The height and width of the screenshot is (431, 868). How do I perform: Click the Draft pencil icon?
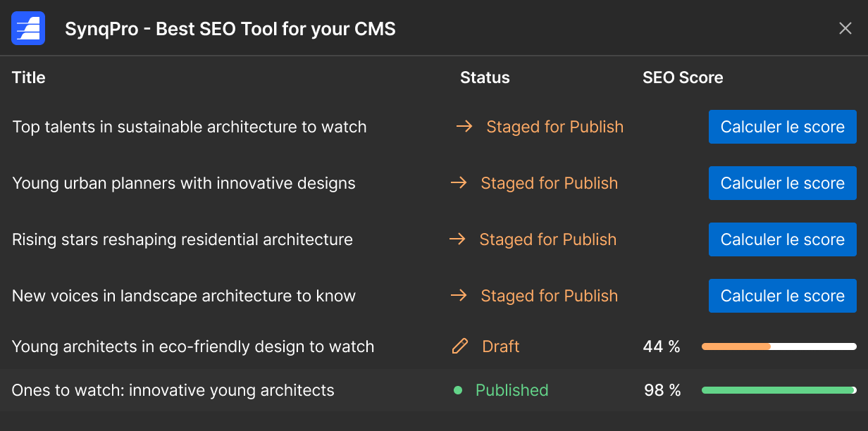(459, 346)
